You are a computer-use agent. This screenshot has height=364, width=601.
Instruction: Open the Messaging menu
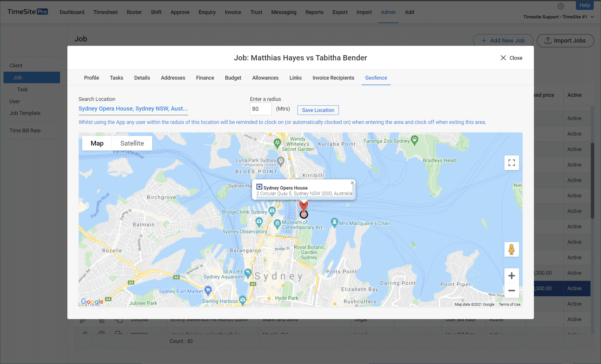[284, 12]
